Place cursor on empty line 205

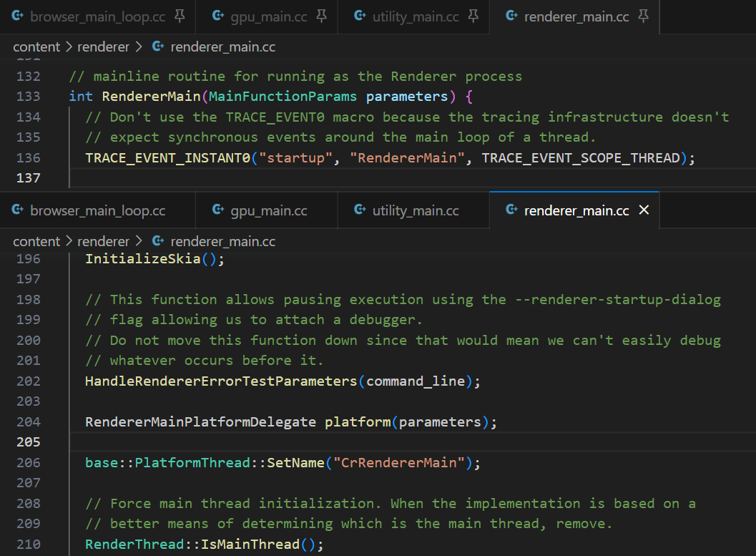click(x=286, y=442)
